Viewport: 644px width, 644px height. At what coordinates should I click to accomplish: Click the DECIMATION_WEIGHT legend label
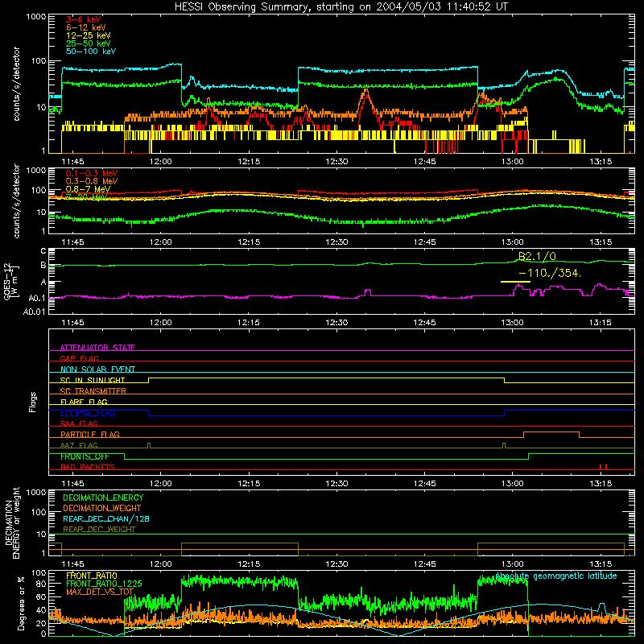click(102, 508)
